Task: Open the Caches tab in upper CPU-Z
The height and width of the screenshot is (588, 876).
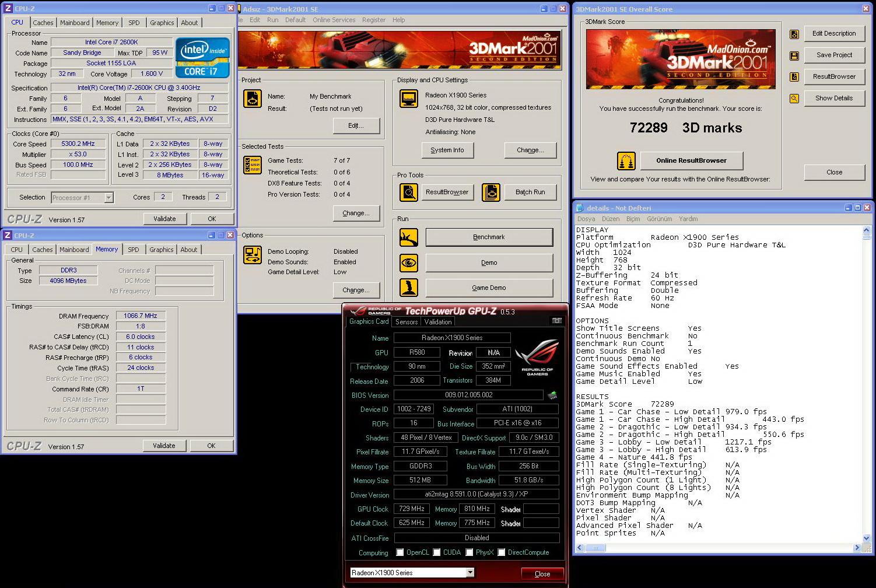Action: (x=43, y=23)
